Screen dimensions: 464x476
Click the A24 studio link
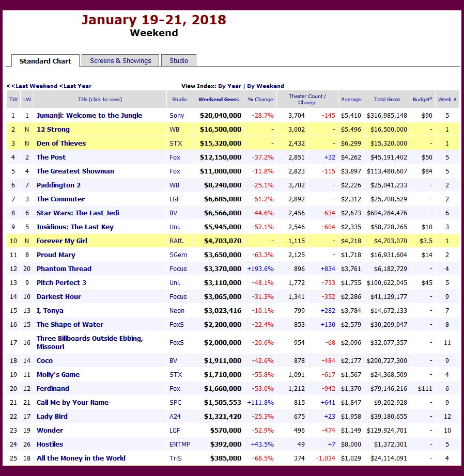click(176, 417)
